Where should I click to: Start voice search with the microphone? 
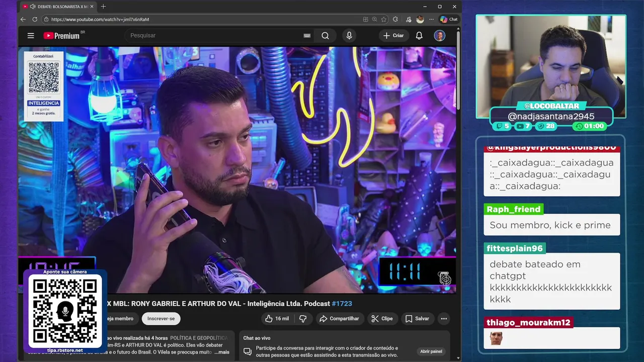[349, 36]
